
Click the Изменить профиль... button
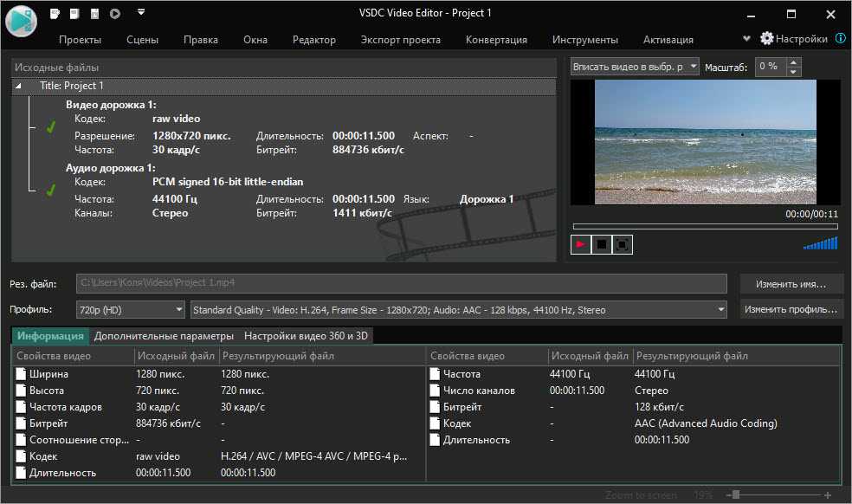click(x=791, y=309)
